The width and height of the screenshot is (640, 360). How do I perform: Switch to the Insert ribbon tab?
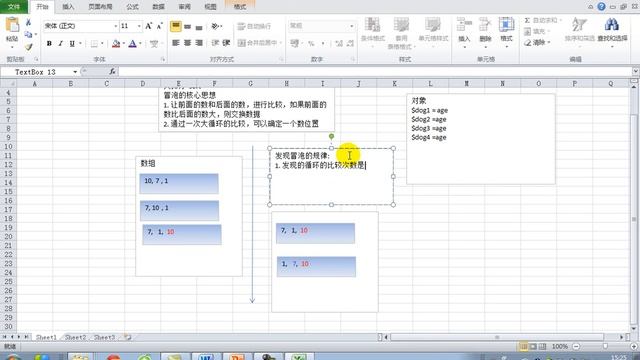(x=68, y=7)
